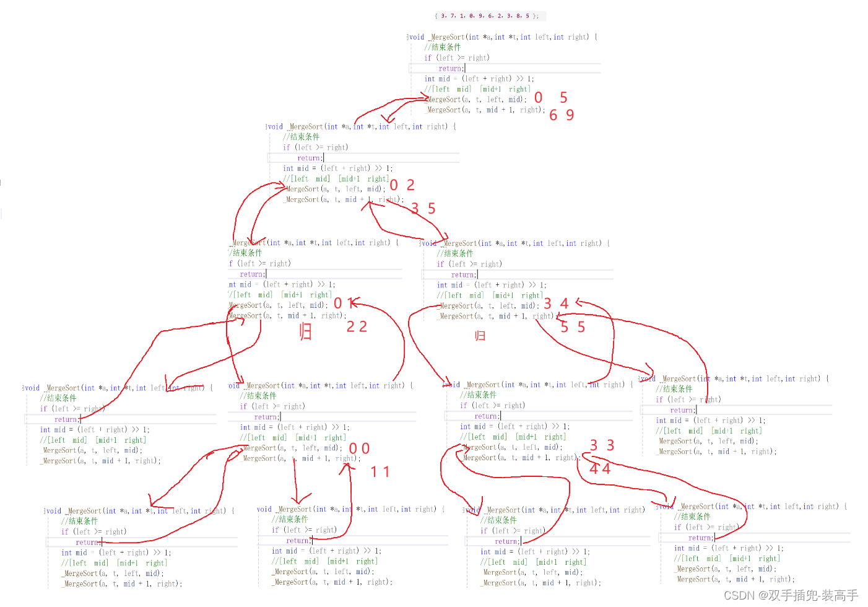Click the _MergeSort left-mid call beside red "0 1"

pyautogui.click(x=278, y=305)
